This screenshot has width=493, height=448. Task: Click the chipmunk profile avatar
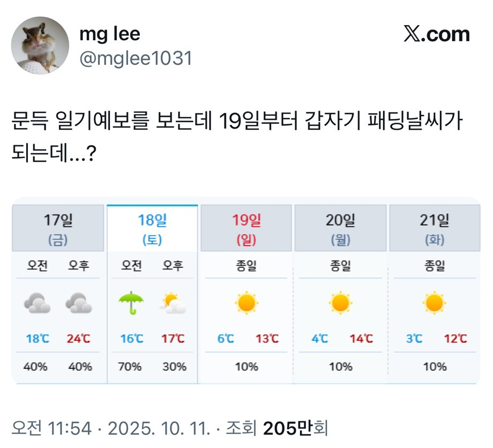(x=40, y=46)
